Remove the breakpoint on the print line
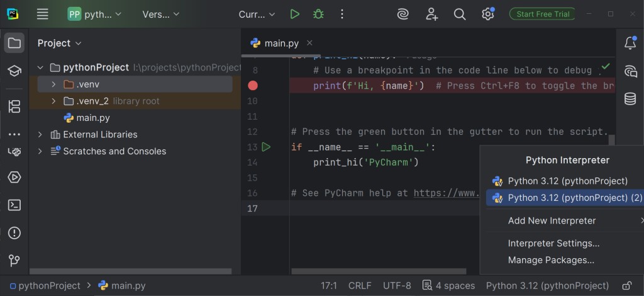 [x=253, y=86]
